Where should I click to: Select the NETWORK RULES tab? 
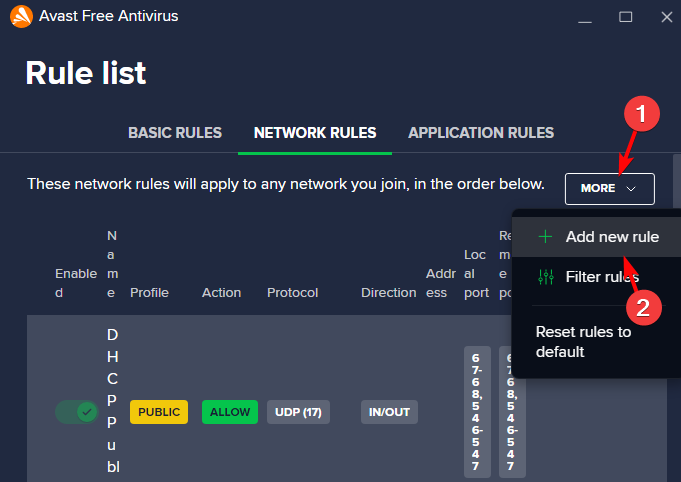pyautogui.click(x=315, y=133)
